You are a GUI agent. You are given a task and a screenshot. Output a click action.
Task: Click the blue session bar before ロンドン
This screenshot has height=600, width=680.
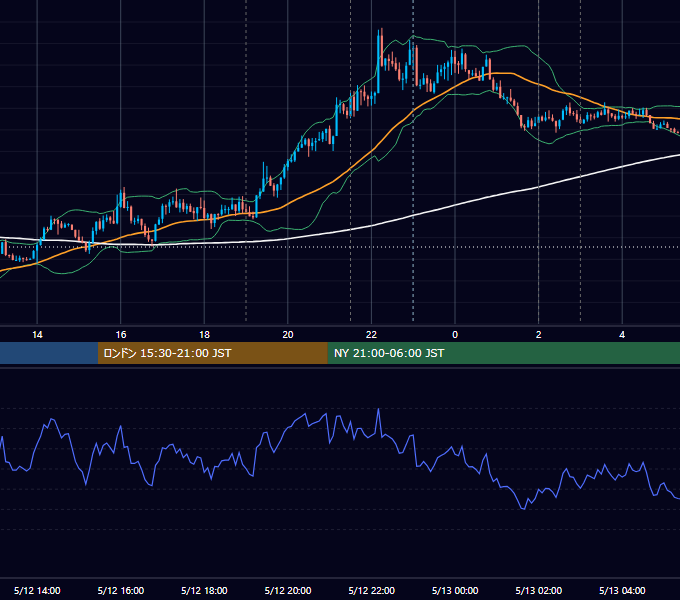coord(49,353)
